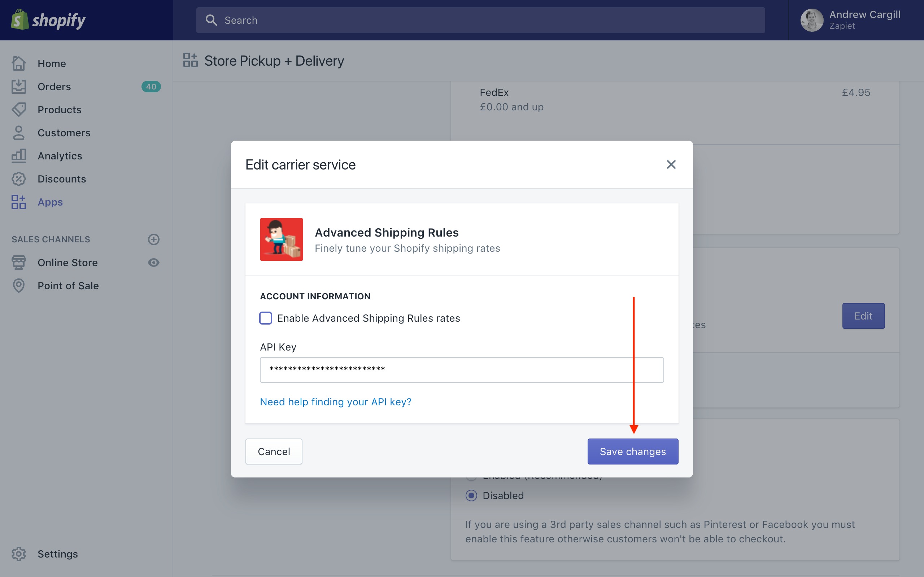Cancel editing the carrier service

click(x=273, y=452)
